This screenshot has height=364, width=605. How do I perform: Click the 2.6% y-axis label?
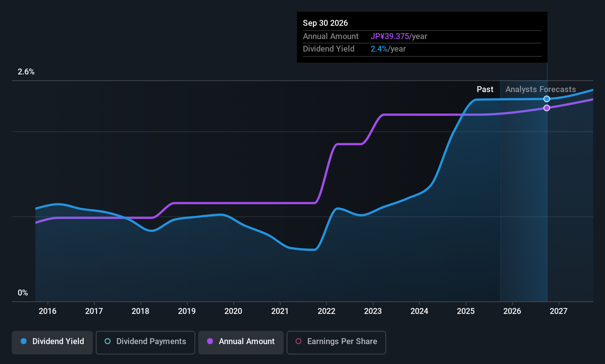click(26, 72)
